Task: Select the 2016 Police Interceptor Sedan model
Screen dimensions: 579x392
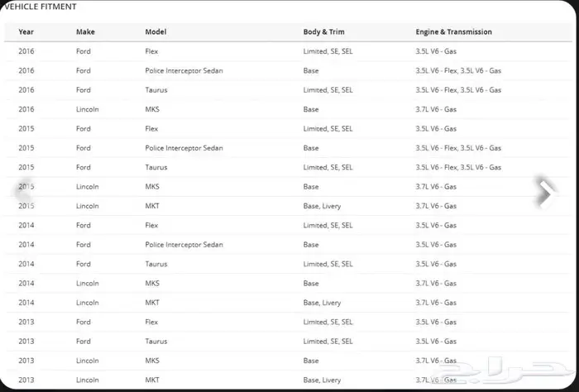Action: 184,70
